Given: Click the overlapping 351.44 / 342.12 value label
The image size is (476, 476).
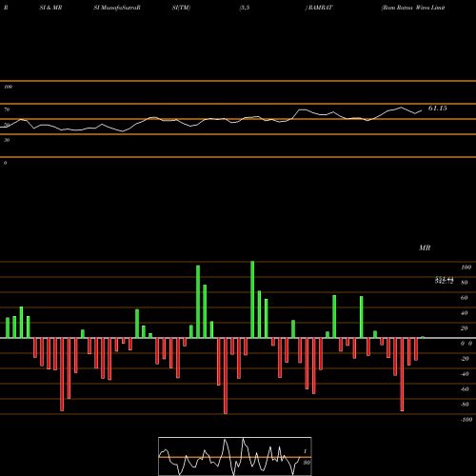Looking at the screenshot, I should point(444,281).
